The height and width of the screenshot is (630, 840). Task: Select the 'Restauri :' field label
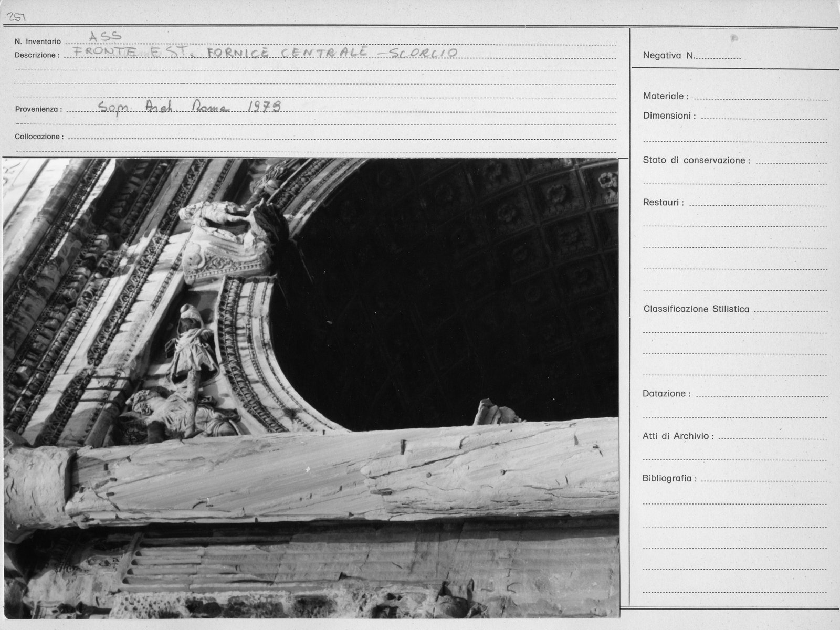click(663, 202)
